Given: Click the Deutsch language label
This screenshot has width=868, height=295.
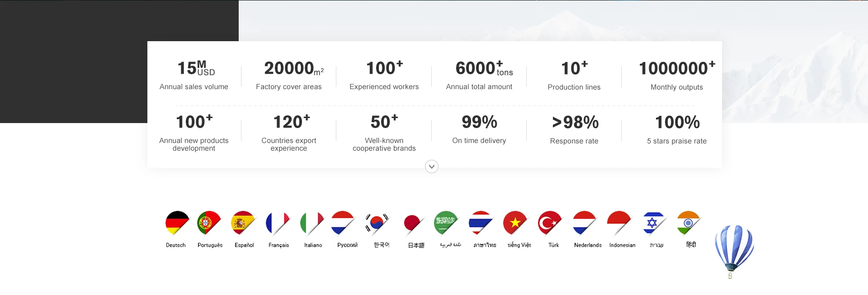Looking at the screenshot, I should click(175, 245).
